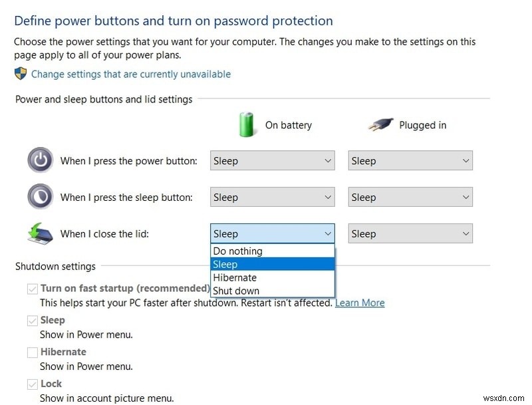Click the power button icon
Viewport: 532px width, 405px height.
click(x=40, y=160)
